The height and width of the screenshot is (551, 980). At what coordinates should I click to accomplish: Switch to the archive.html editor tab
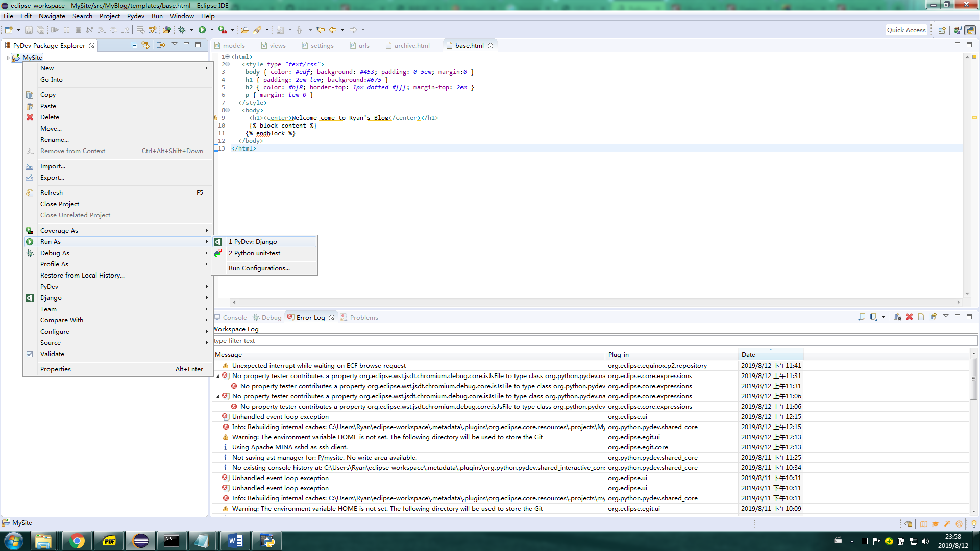click(411, 45)
